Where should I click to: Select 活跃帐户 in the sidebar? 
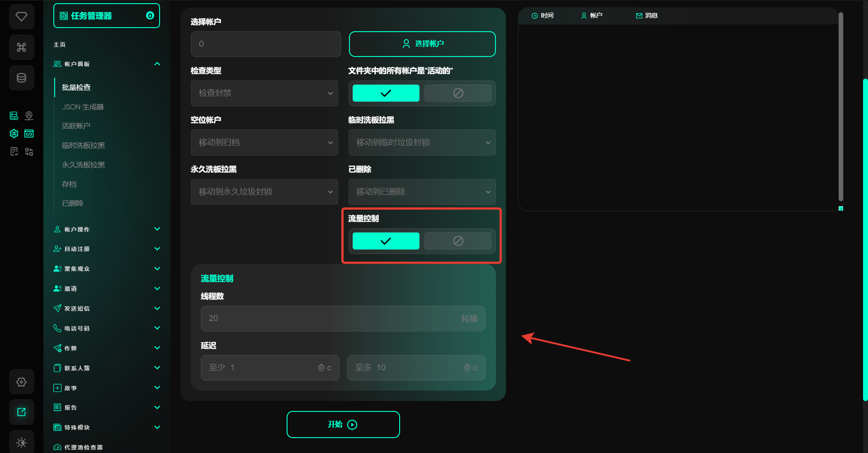(76, 126)
